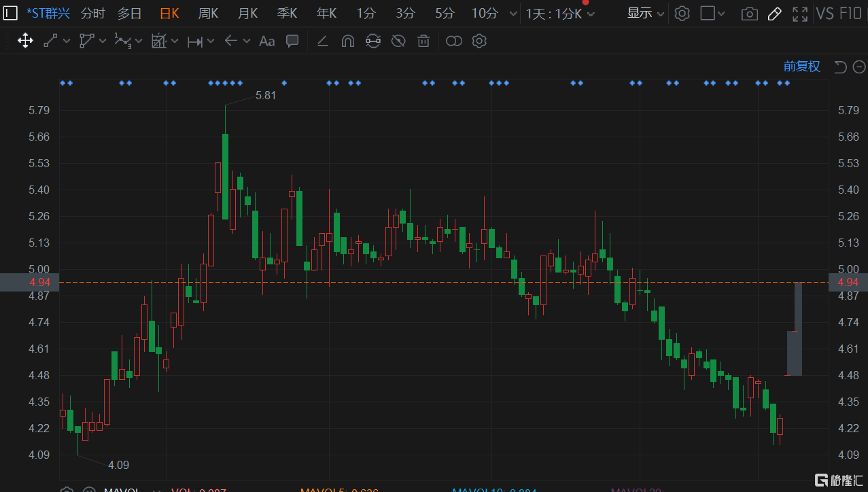
Task: Open chart settings gear in top bar
Action: click(x=682, y=13)
